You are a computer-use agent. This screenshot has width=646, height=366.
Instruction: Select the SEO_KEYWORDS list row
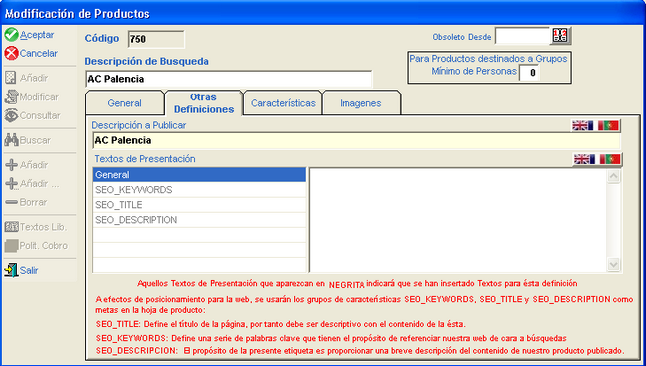[199, 190]
